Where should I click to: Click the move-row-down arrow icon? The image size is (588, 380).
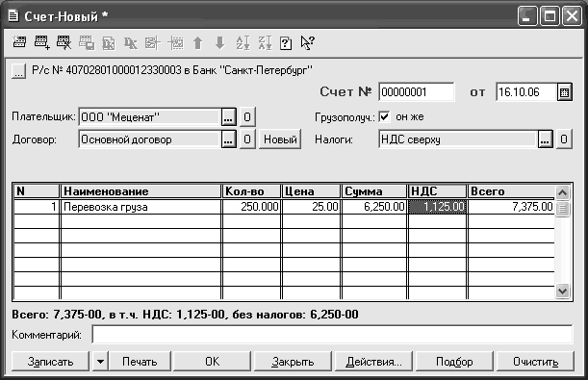220,42
